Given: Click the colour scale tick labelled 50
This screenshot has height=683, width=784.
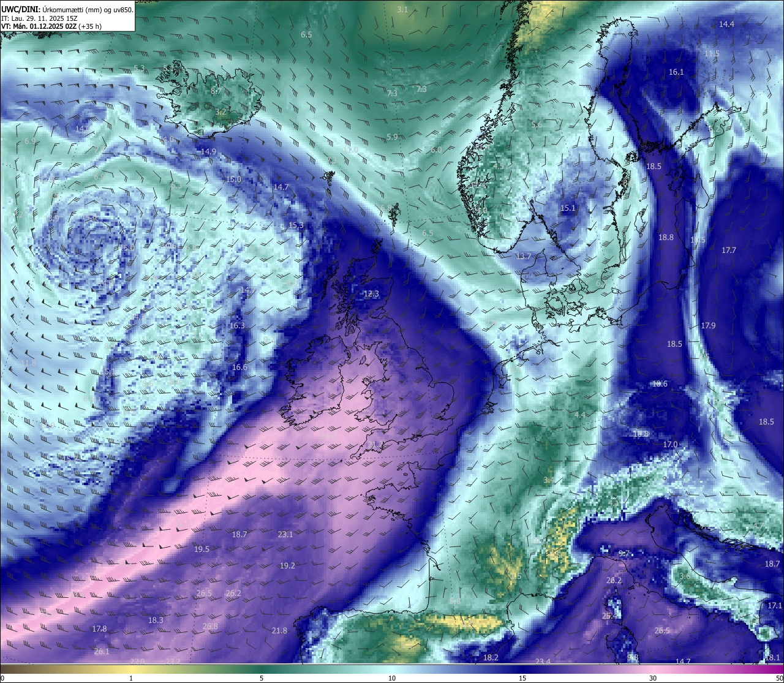Looking at the screenshot, I should (x=779, y=677).
